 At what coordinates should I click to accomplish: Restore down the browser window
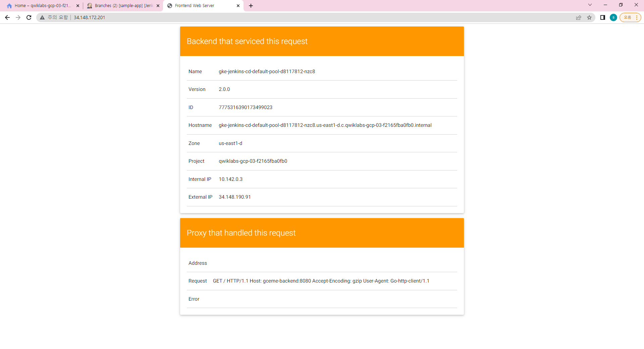(x=621, y=5)
